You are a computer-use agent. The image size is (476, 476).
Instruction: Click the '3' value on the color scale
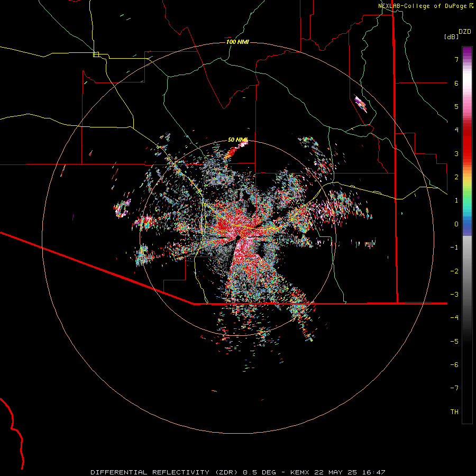(456, 153)
